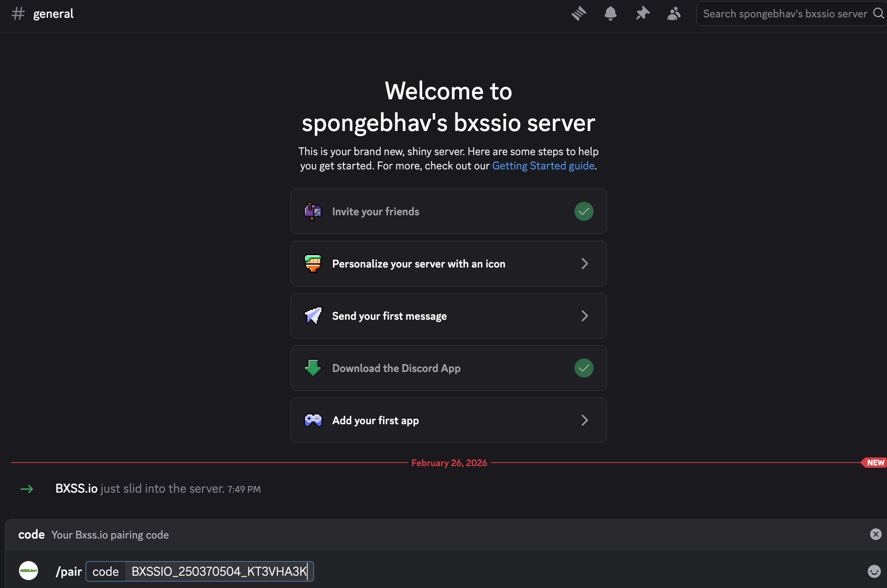Open the Threads icon in header
Viewport: 887px width, 588px height.
(579, 13)
